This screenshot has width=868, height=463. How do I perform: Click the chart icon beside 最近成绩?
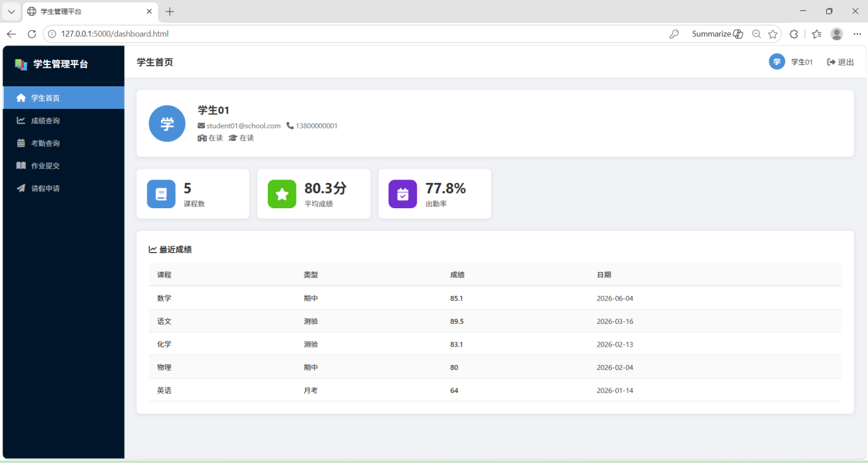(153, 249)
